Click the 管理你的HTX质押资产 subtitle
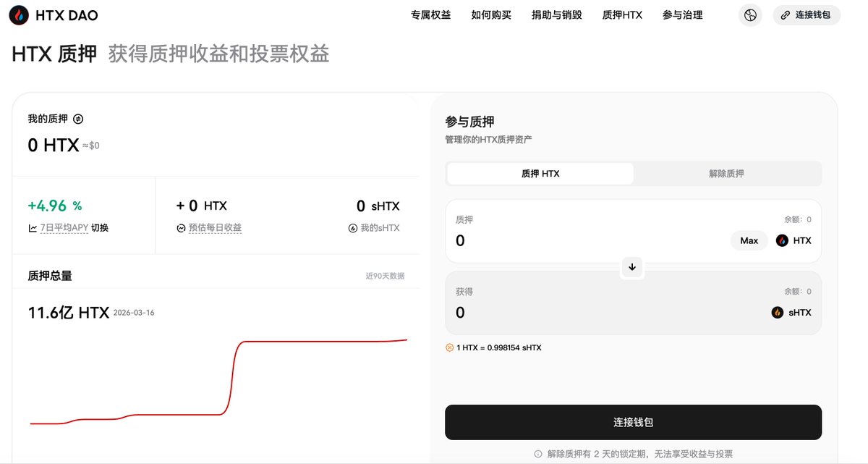 [x=488, y=139]
